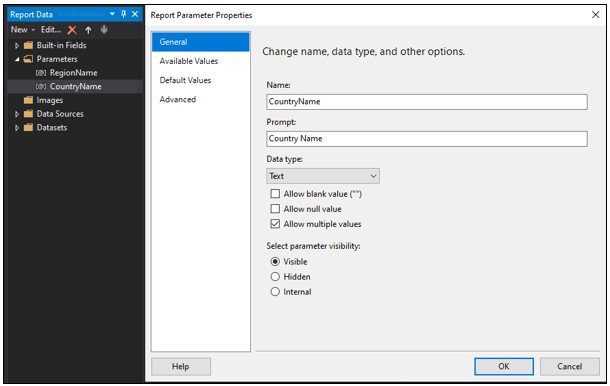610x386 pixels.
Task: Select the Parameters label in tree
Action: coord(57,59)
